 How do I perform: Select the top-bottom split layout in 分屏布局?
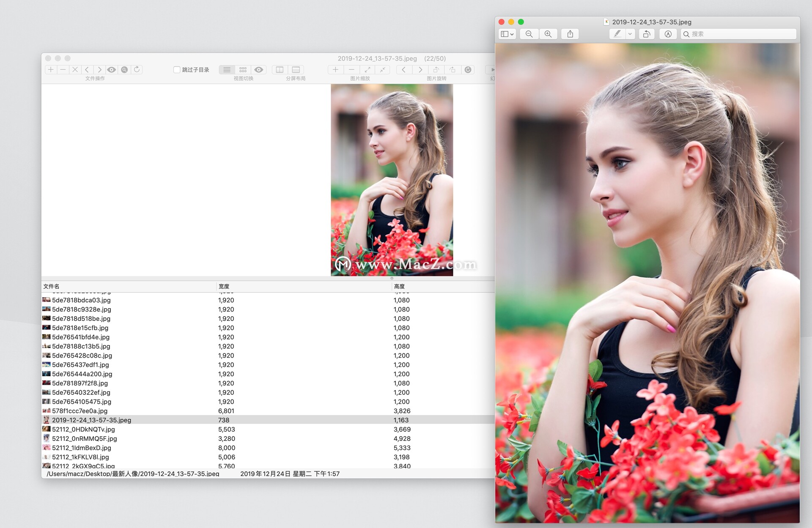point(296,69)
